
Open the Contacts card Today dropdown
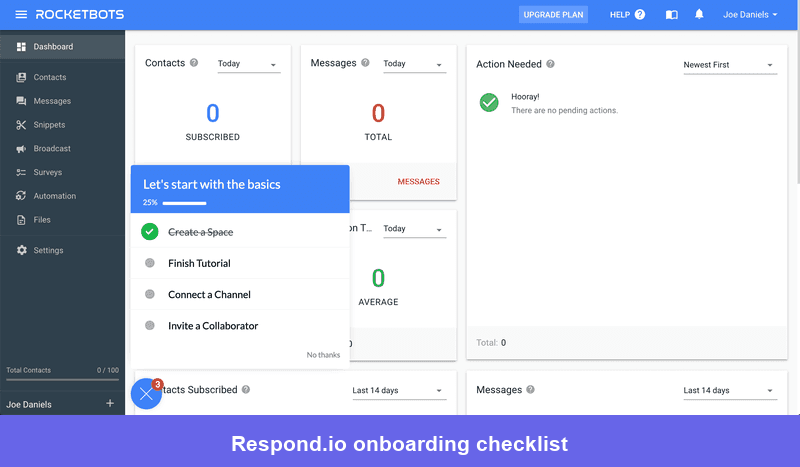click(x=249, y=64)
